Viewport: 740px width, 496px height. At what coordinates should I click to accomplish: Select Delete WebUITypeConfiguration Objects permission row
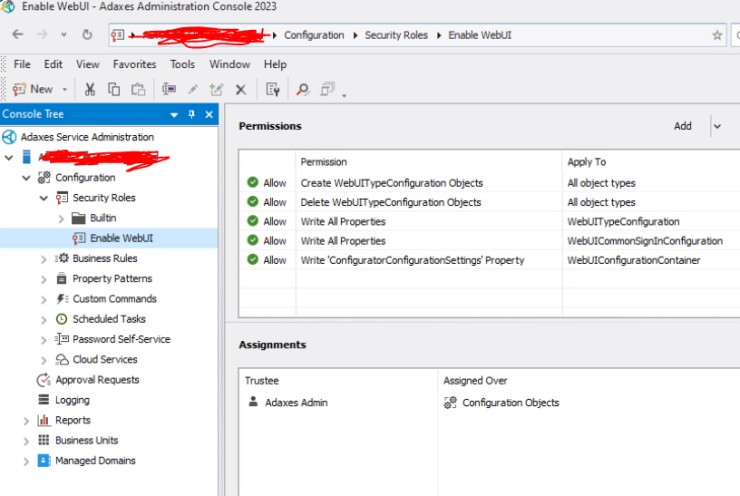[489, 202]
